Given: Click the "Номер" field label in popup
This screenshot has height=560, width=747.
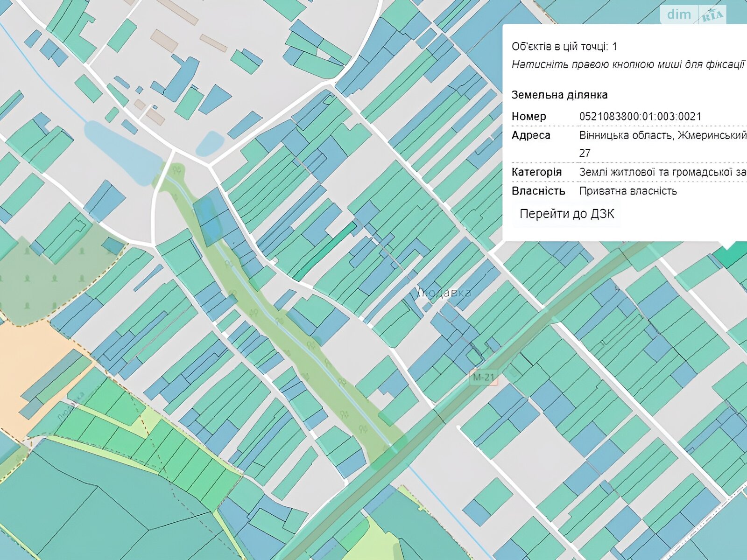Looking at the screenshot, I should tap(529, 117).
